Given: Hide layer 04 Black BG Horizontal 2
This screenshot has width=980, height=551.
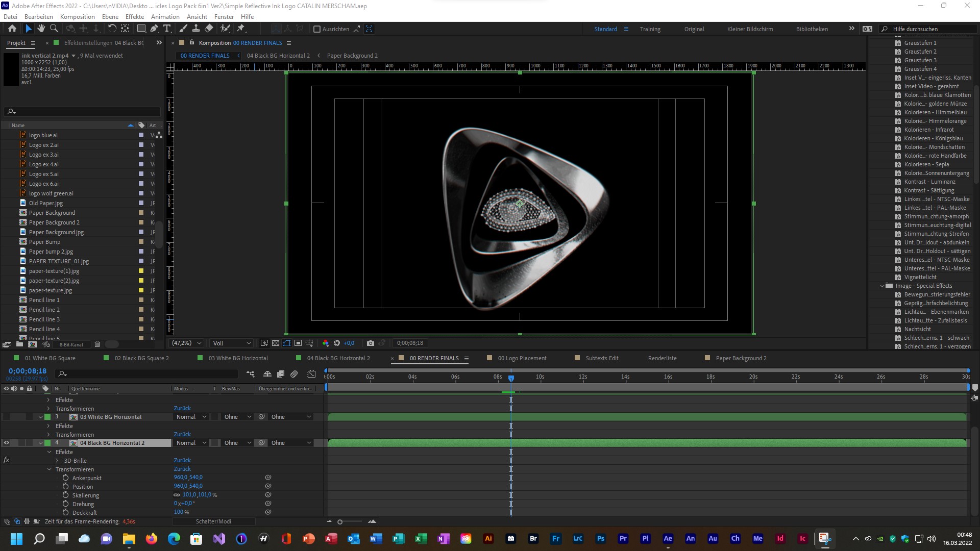Looking at the screenshot, I should pyautogui.click(x=6, y=443).
